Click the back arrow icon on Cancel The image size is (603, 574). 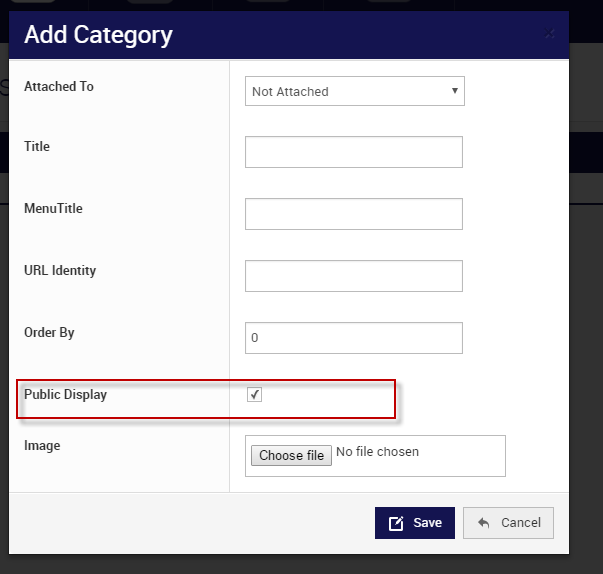click(x=484, y=523)
